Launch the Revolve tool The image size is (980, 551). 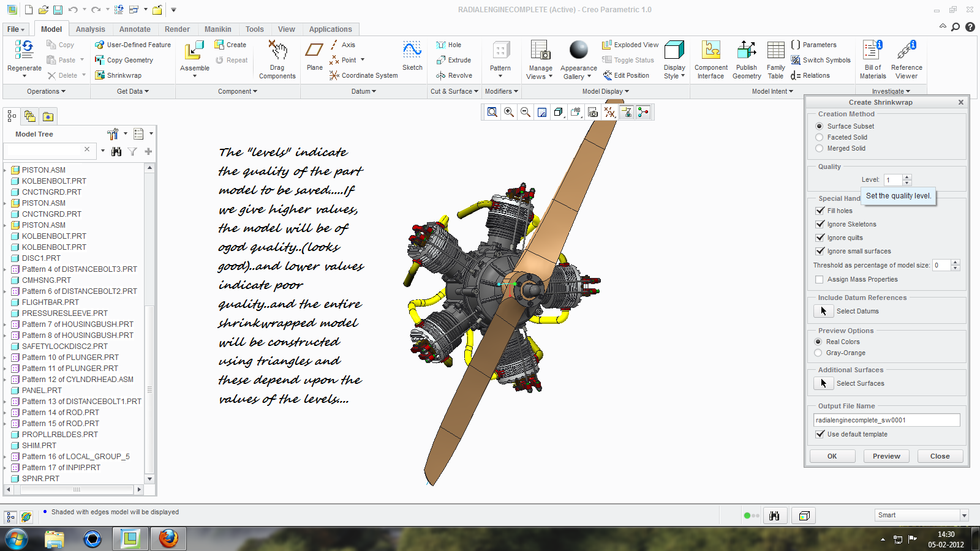pos(454,75)
